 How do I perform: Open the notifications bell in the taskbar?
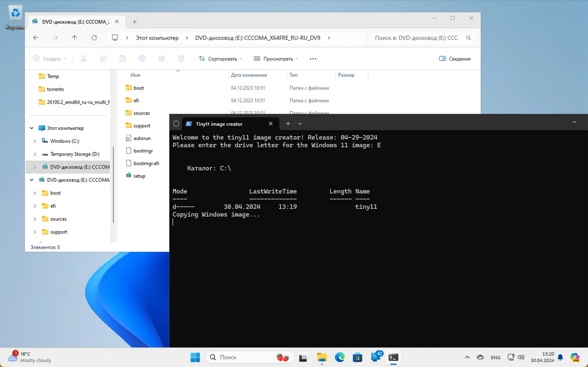561,357
